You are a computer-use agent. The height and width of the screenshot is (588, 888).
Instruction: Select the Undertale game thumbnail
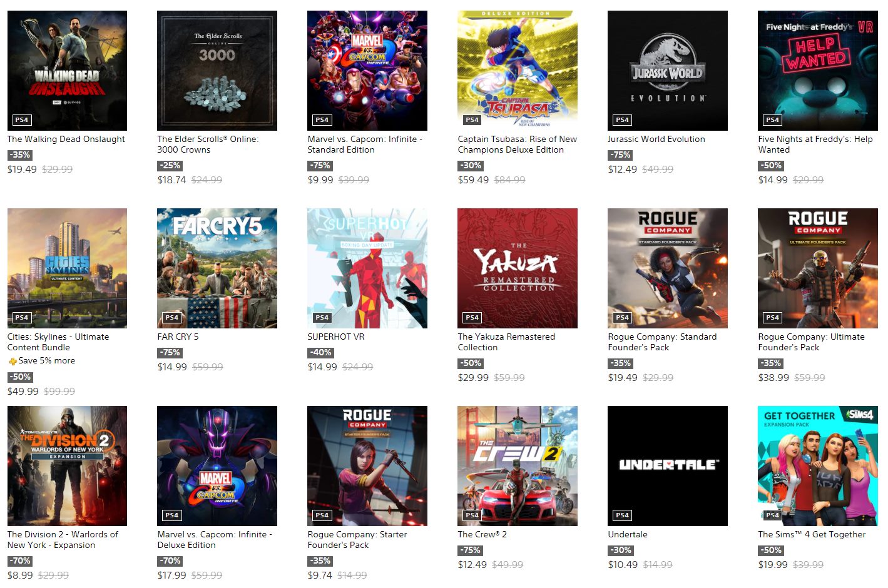668,466
